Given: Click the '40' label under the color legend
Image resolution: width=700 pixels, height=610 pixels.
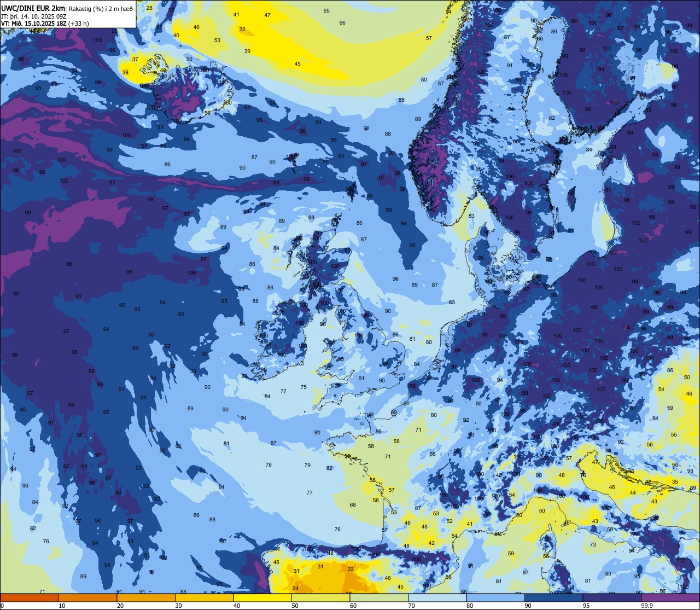Looking at the screenshot, I should click(237, 606).
